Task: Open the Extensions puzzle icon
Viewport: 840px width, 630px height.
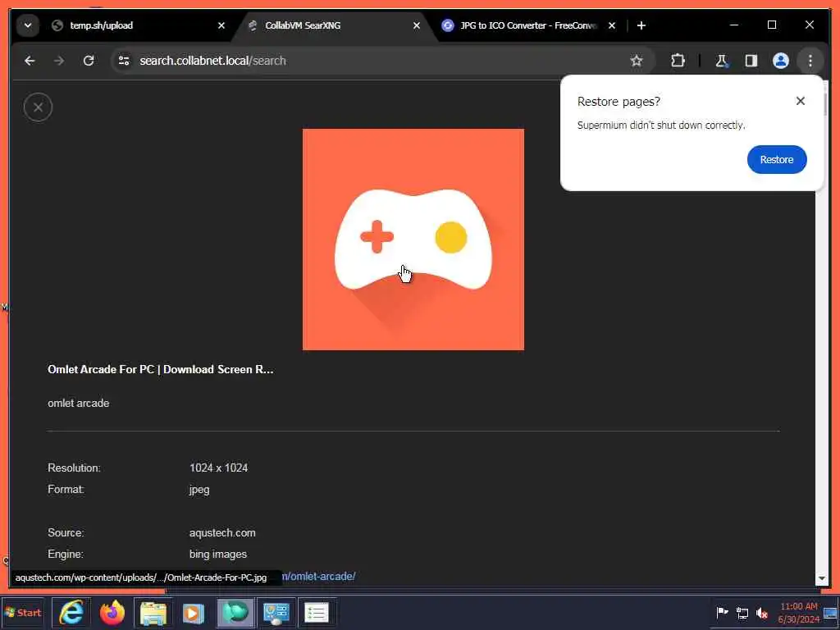Action: 678,61
